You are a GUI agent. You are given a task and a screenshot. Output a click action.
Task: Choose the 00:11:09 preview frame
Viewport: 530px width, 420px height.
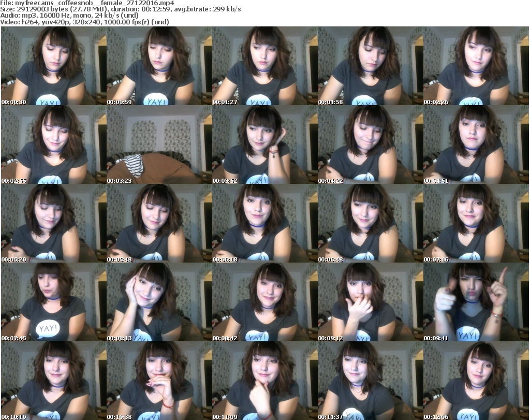coord(264,381)
